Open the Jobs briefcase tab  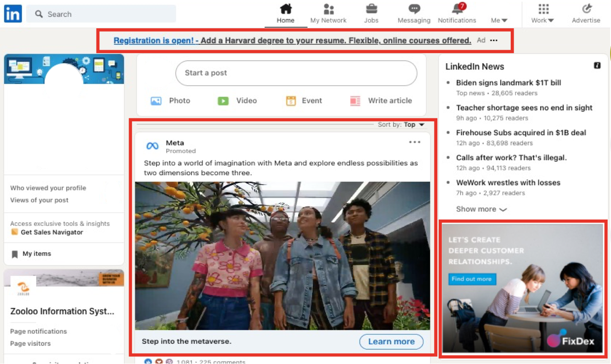click(x=371, y=13)
